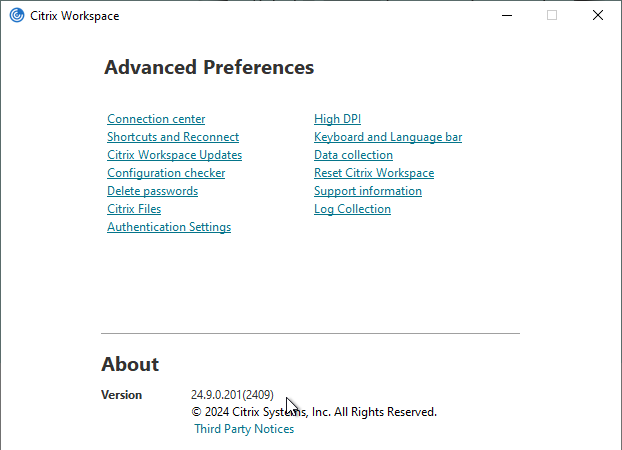
Task: Minimize the Citrix Workspace window
Action: [x=505, y=15]
